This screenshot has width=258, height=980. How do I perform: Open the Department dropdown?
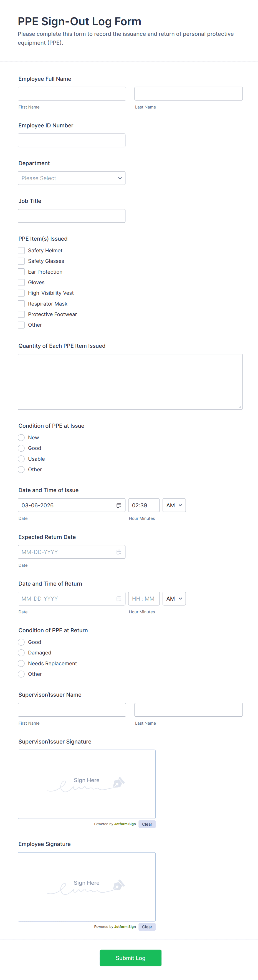72,178
